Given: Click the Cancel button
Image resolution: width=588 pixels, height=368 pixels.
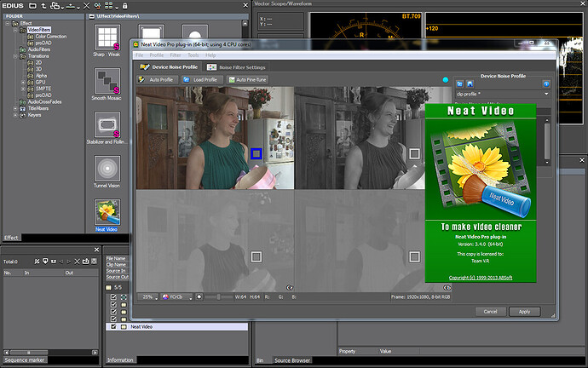Looking at the screenshot, I should coord(490,312).
